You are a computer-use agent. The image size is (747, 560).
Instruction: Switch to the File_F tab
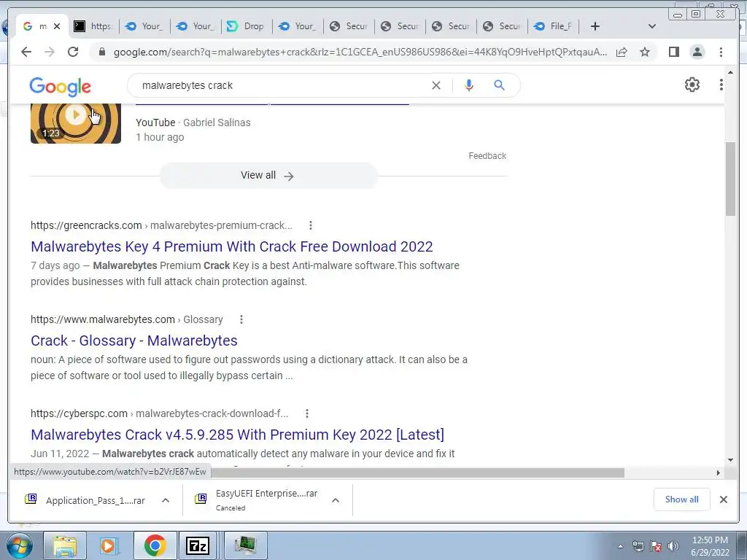click(554, 26)
